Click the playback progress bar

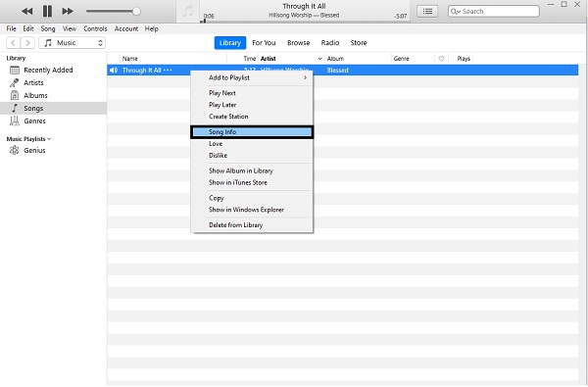pos(305,22)
